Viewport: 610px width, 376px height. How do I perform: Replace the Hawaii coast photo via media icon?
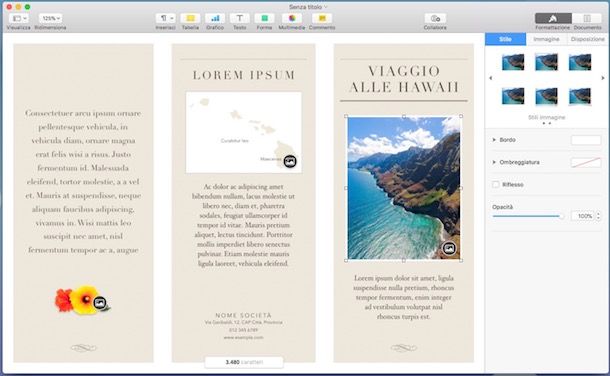[x=449, y=248]
